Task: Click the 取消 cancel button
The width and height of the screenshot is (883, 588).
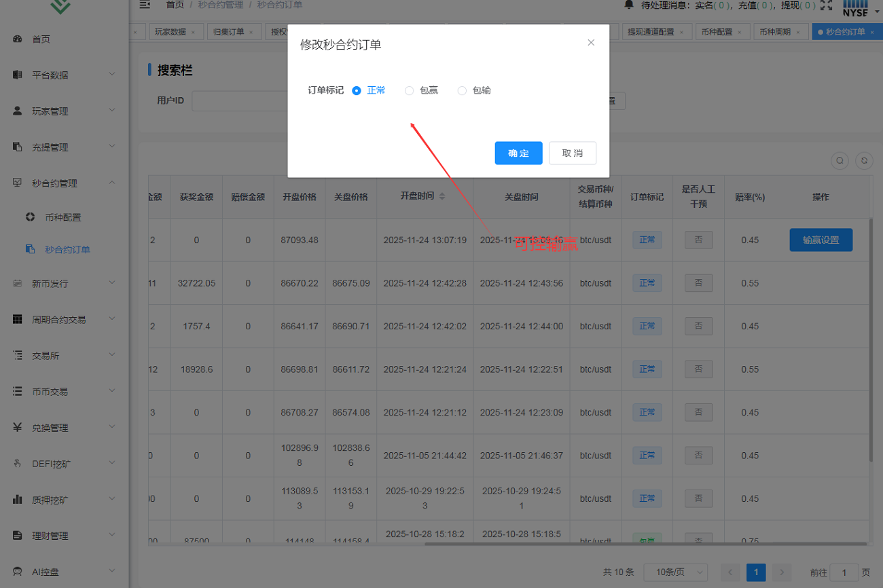Action: tap(572, 153)
